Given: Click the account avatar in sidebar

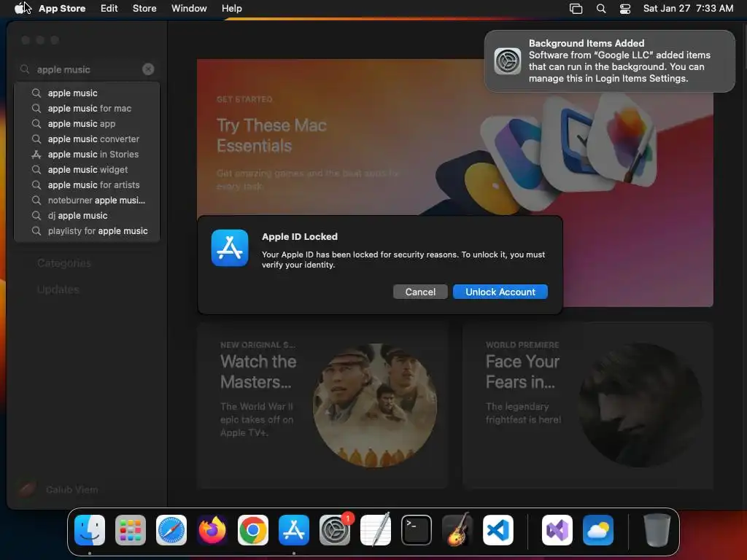Looking at the screenshot, I should point(27,489).
